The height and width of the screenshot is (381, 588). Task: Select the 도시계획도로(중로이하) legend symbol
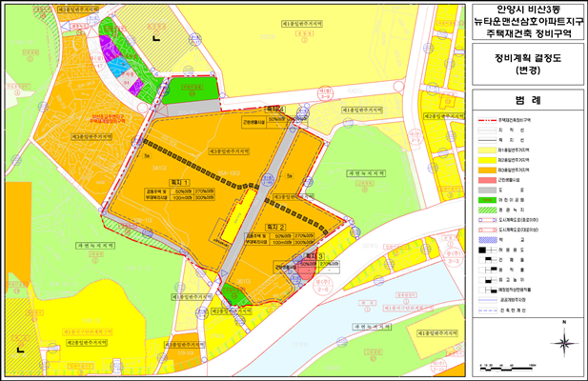click(x=484, y=219)
